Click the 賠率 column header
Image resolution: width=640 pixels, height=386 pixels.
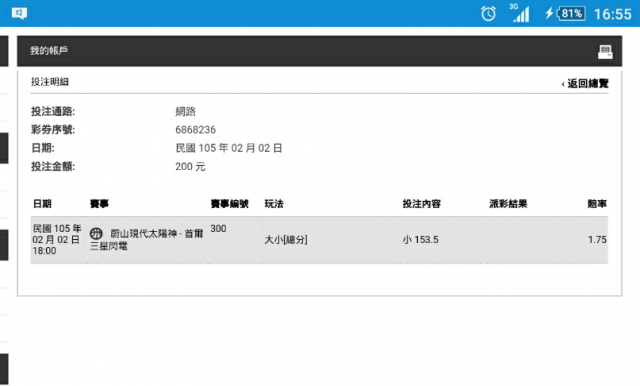(597, 204)
